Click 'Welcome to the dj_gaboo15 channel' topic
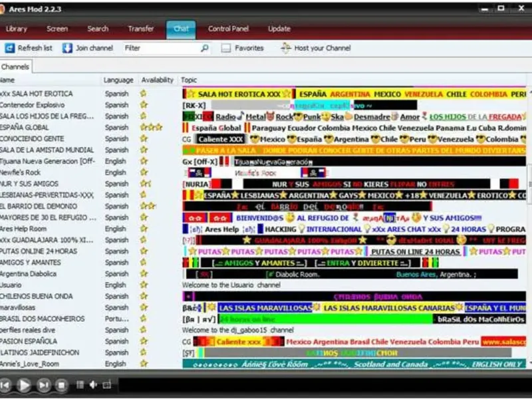Screen dimensions: 532x399 tap(238, 330)
